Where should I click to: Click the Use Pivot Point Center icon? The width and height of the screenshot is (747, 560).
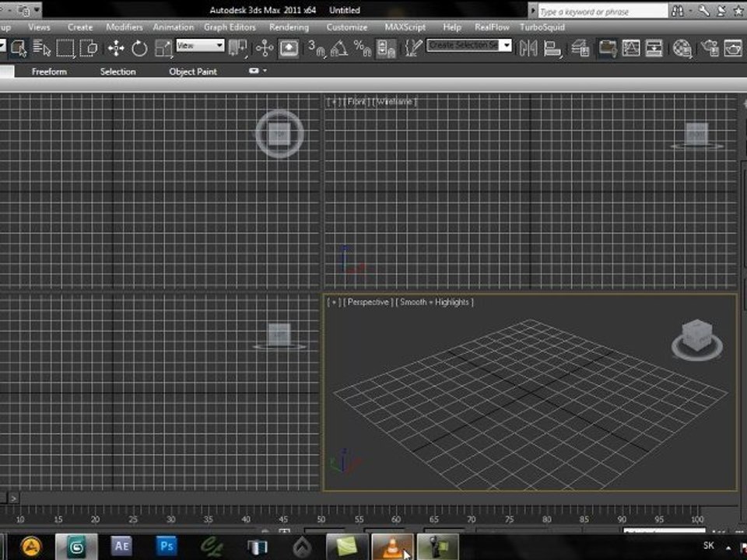pos(238,48)
